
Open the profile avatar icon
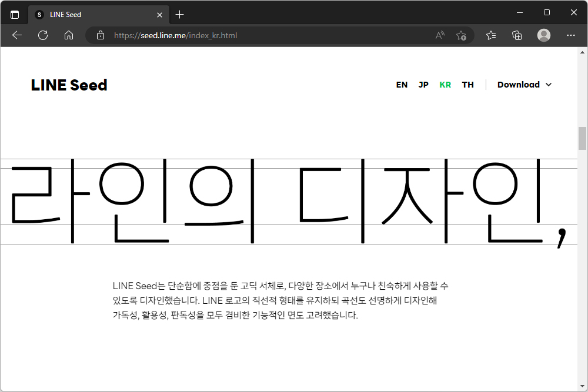(x=544, y=35)
